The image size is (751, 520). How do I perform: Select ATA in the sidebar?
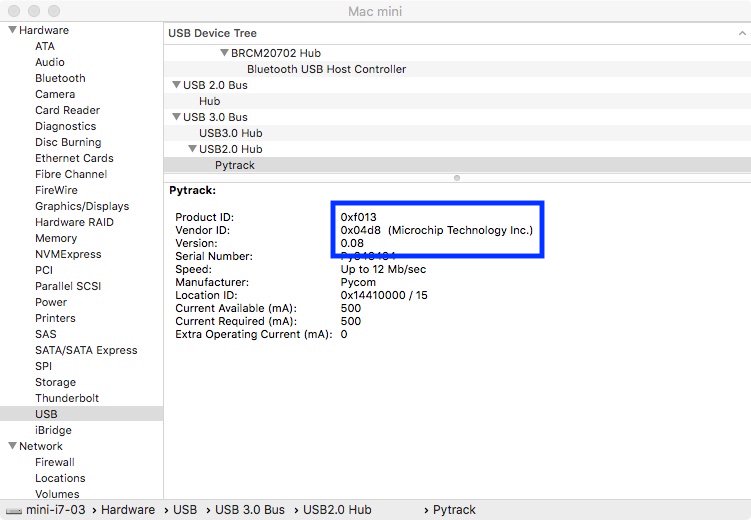coord(45,46)
